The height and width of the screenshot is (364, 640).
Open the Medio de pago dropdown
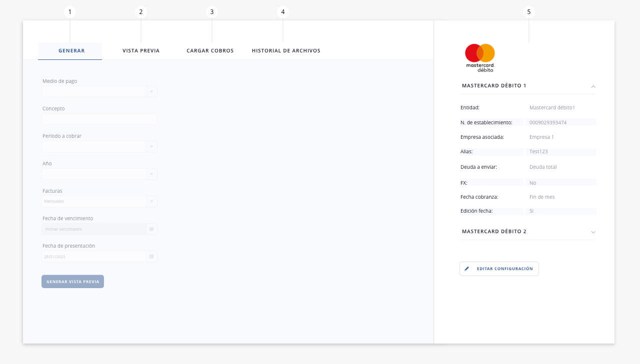(x=99, y=91)
